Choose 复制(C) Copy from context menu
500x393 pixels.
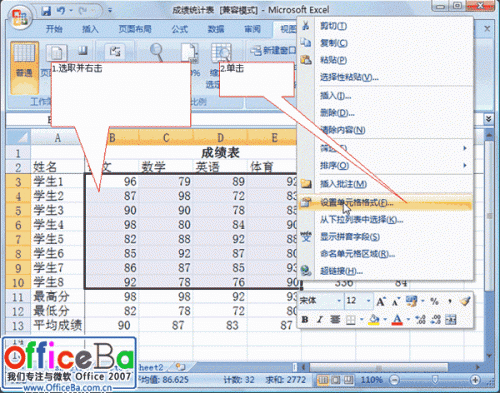385,43
